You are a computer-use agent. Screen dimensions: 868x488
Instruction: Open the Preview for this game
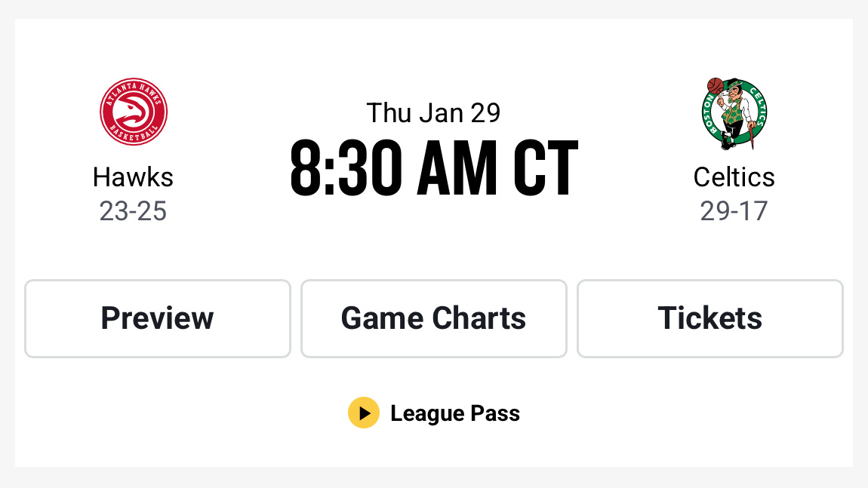pyautogui.click(x=157, y=318)
